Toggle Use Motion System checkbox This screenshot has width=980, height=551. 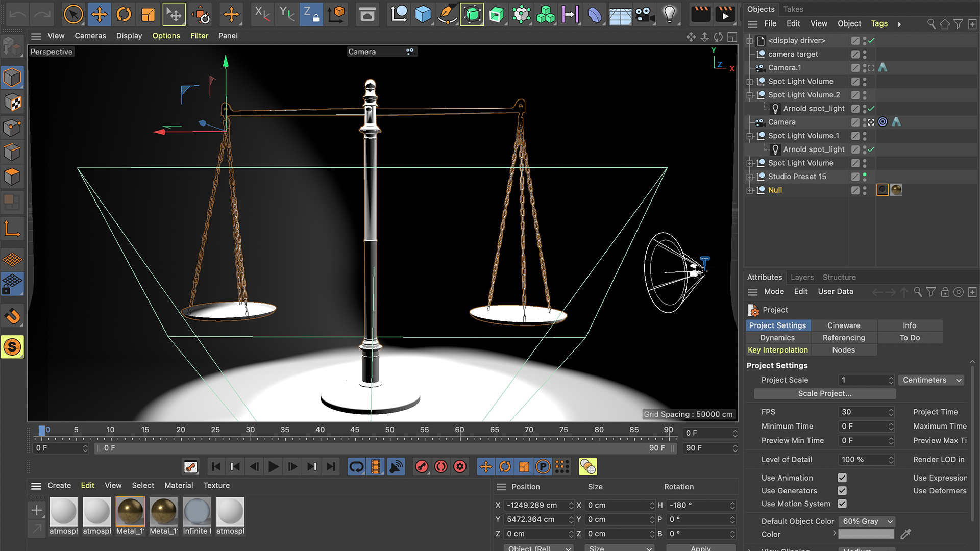[x=842, y=504]
